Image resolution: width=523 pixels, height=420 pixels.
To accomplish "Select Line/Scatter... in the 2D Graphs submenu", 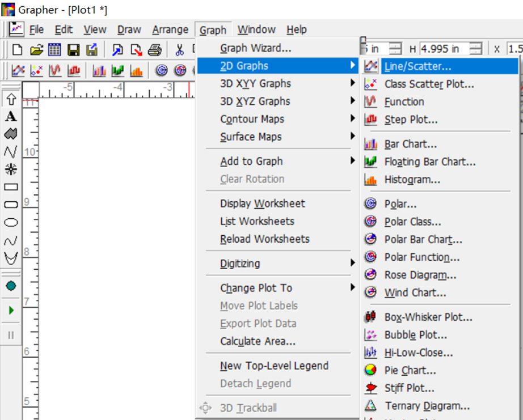I will [440, 66].
